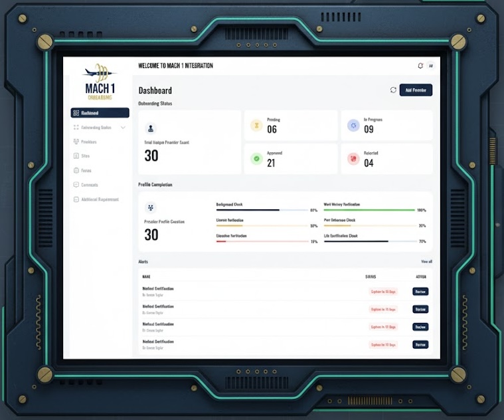Select the highlighted Dashboard sidebar item
Viewport: 504px width, 420px height.
pos(100,113)
